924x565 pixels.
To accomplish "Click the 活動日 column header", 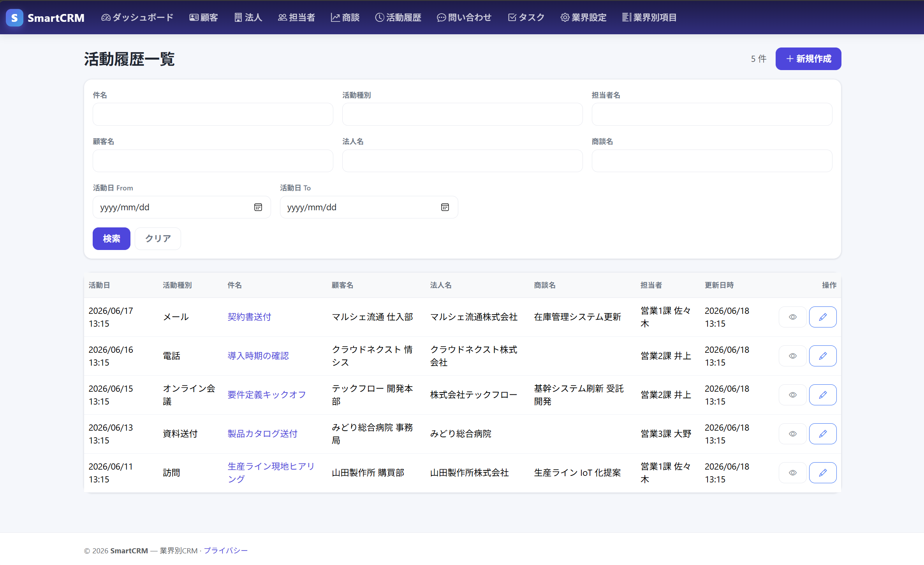I will [x=99, y=285].
